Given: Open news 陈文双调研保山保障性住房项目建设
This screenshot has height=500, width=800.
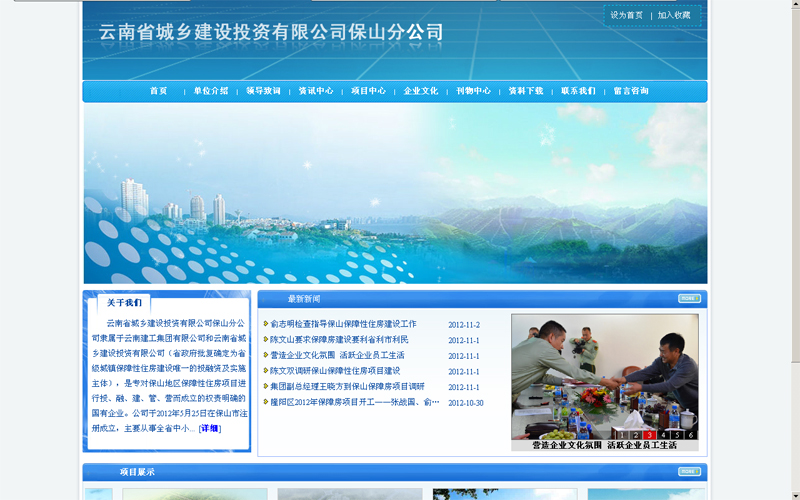Looking at the screenshot, I should (x=335, y=371).
